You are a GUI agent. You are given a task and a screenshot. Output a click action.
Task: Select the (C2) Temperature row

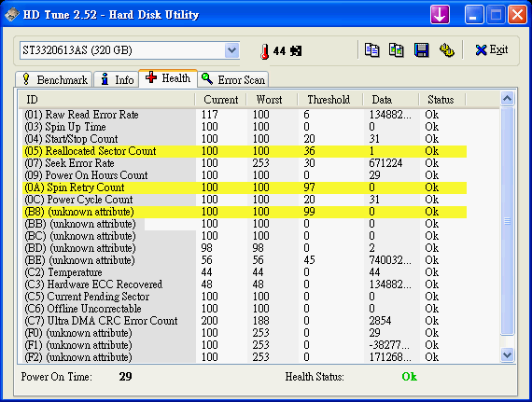(x=245, y=272)
